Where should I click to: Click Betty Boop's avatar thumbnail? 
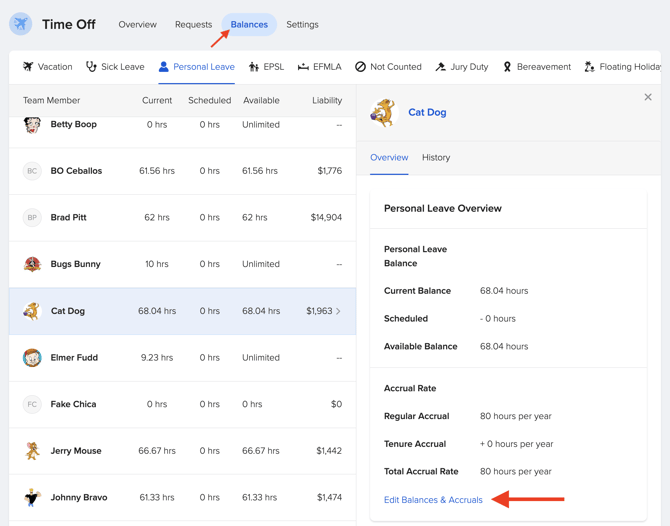(x=32, y=125)
